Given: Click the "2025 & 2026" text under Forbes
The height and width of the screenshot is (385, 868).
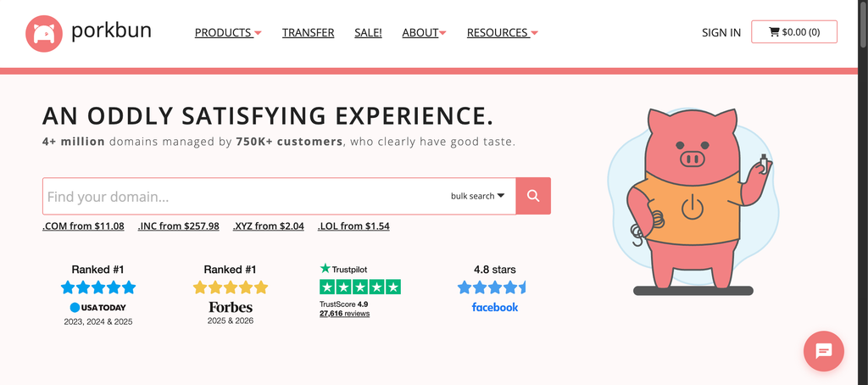Looking at the screenshot, I should coord(231,321).
